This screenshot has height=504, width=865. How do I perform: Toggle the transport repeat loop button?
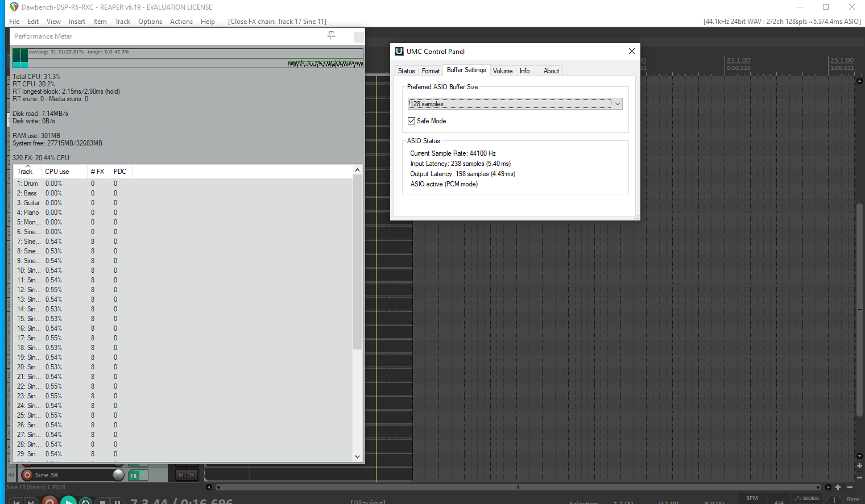(86, 501)
